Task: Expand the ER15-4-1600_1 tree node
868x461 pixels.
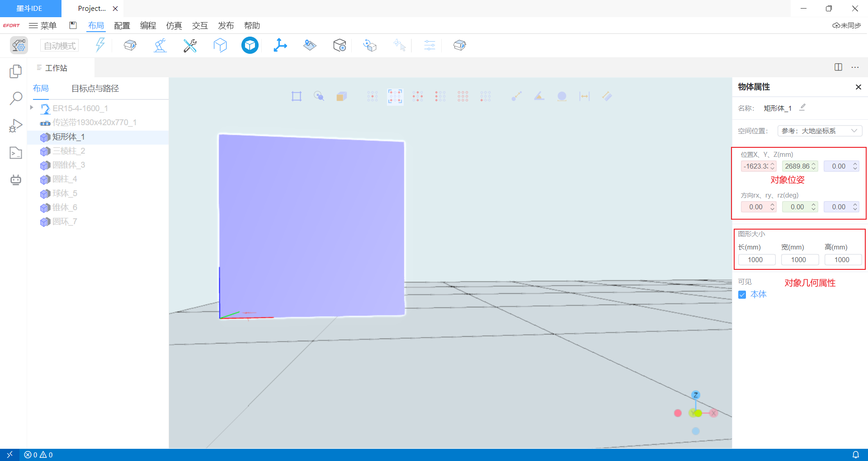Action: click(x=32, y=108)
